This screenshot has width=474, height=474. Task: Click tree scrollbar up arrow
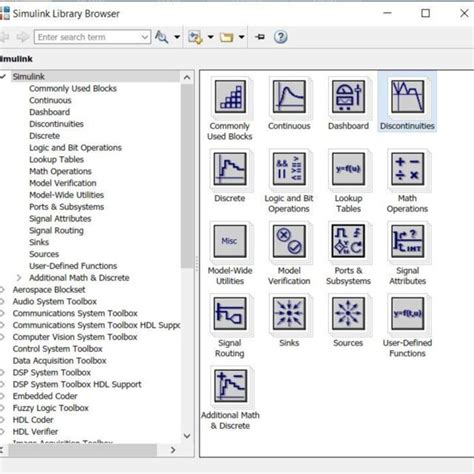[x=187, y=78]
